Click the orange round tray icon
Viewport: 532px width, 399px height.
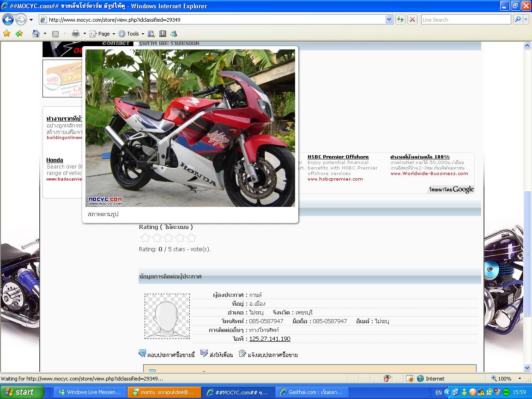pos(472,392)
